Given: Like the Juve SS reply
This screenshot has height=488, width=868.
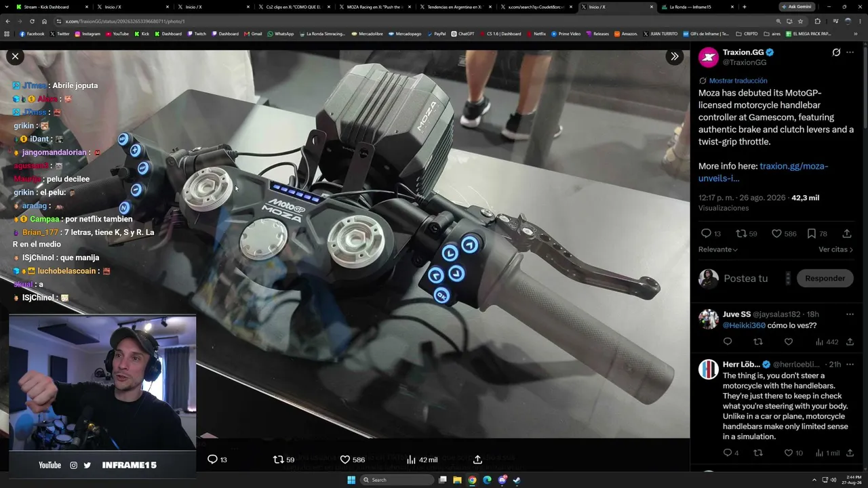Looking at the screenshot, I should (x=789, y=342).
